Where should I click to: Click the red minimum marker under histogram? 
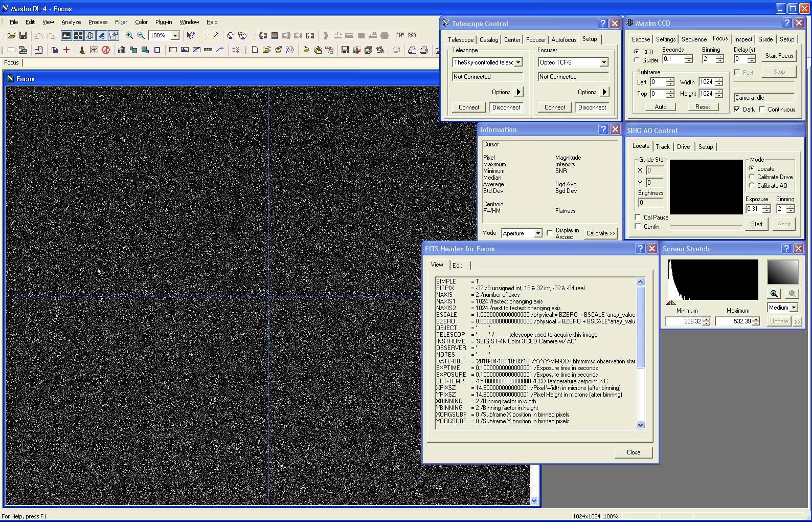[668, 303]
